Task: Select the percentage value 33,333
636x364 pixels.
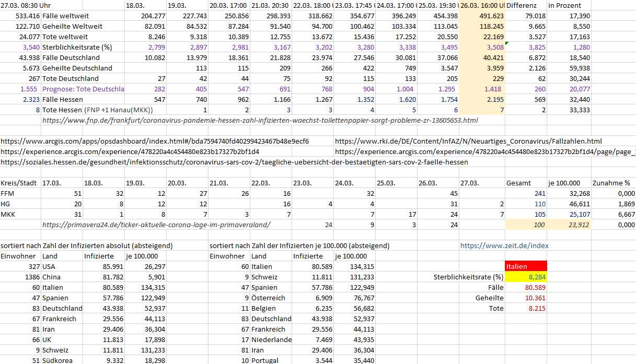Action: [579, 110]
